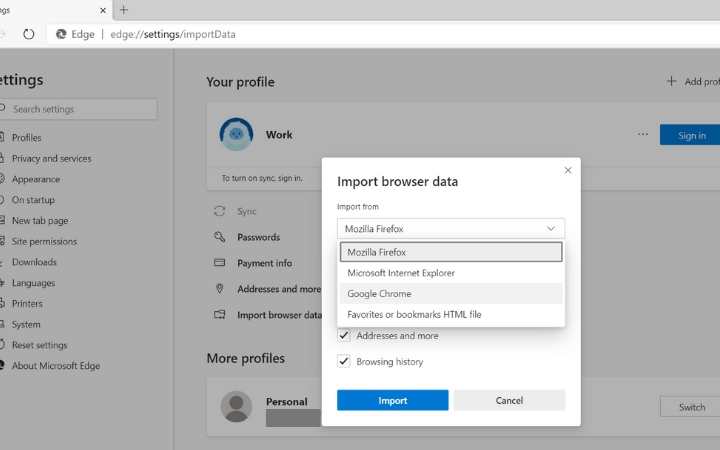Select Favorites or bookmarks HTML file option
Image resolution: width=720 pixels, height=450 pixels.
(451, 315)
